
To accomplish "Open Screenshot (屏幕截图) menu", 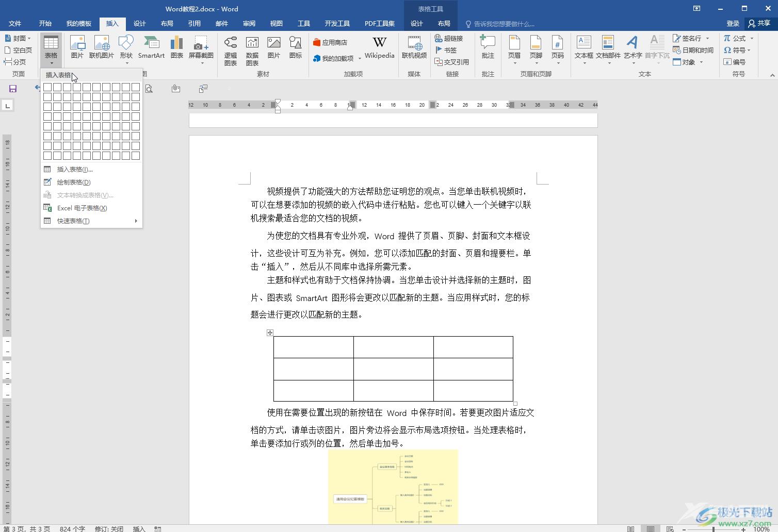I will click(x=201, y=50).
